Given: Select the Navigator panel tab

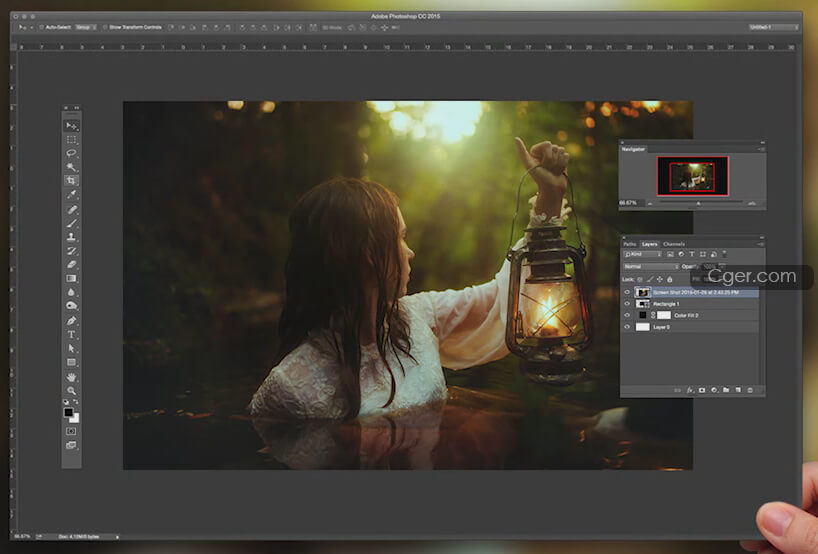Looking at the screenshot, I should [633, 149].
